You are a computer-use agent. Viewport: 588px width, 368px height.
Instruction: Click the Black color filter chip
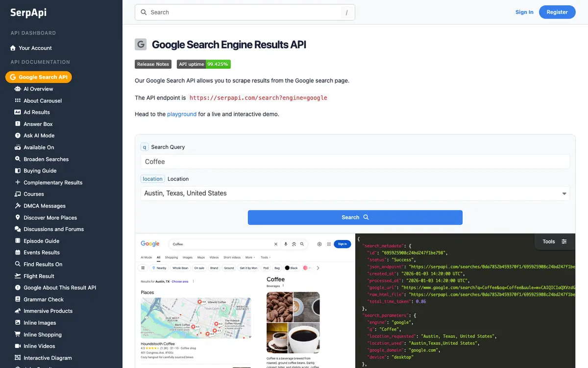pos(292,268)
